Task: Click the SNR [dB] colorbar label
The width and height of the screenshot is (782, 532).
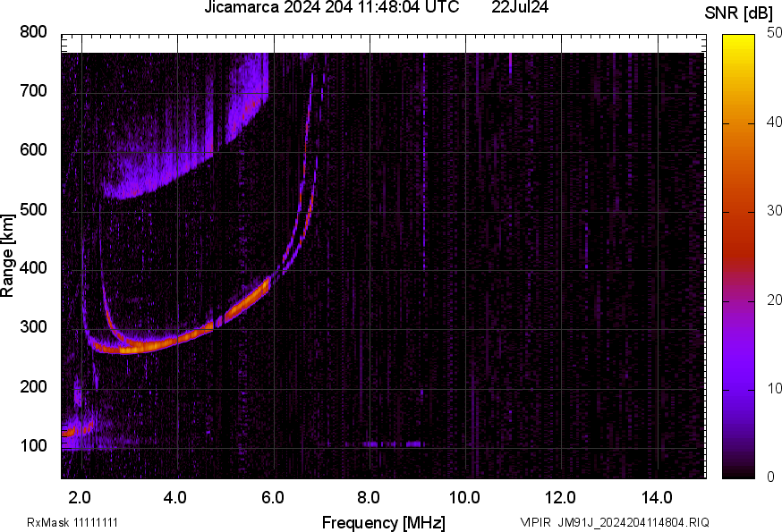Action: [737, 11]
